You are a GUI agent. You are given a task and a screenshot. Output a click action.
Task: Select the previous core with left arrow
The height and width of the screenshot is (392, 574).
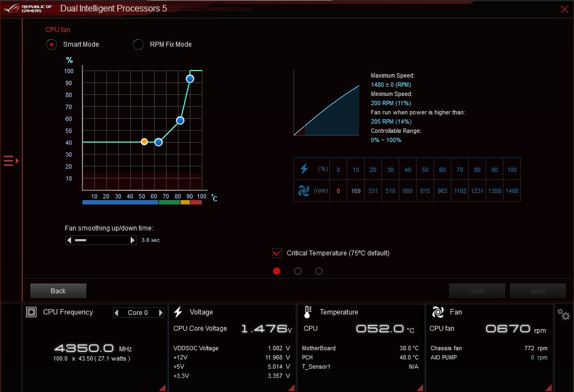point(117,313)
